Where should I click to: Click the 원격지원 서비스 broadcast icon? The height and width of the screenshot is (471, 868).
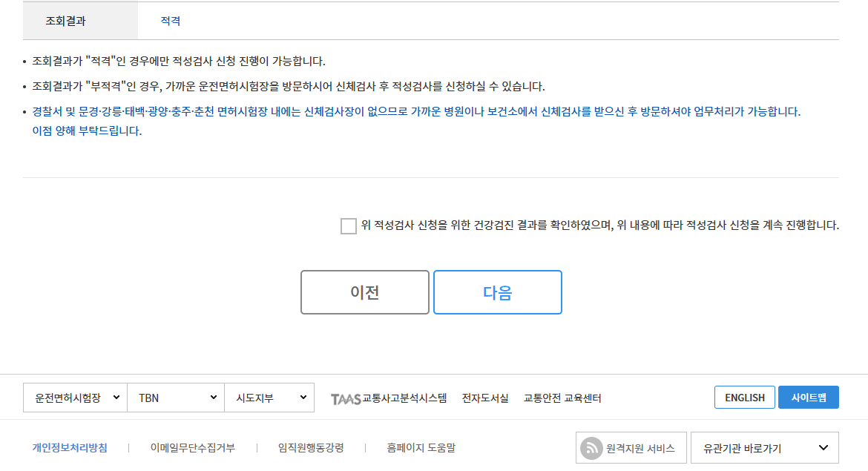(x=593, y=447)
